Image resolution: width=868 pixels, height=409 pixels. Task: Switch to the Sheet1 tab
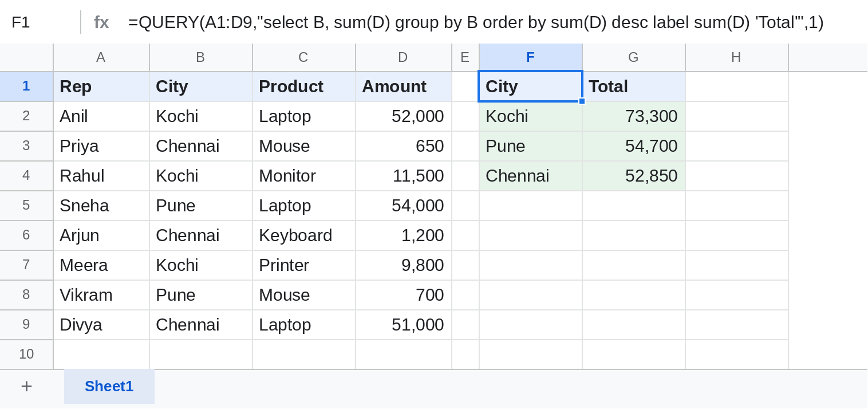point(109,387)
